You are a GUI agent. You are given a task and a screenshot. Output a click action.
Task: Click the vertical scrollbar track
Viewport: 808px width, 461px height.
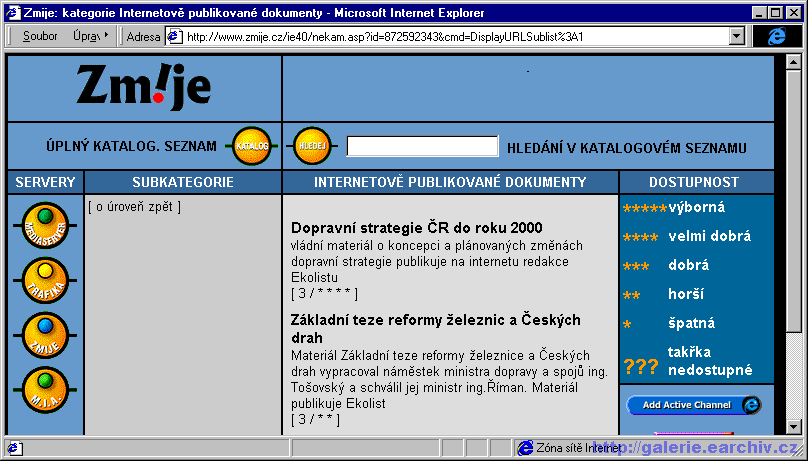(793, 376)
